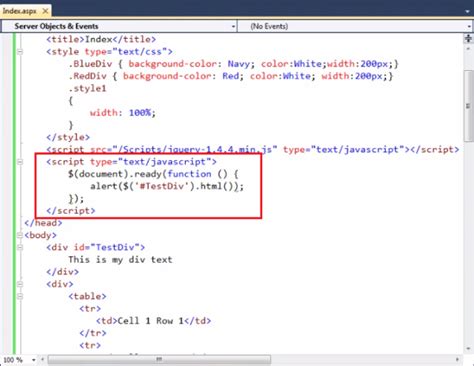
Task: Click the .RedDiv CSS rule line
Action: [x=231, y=76]
